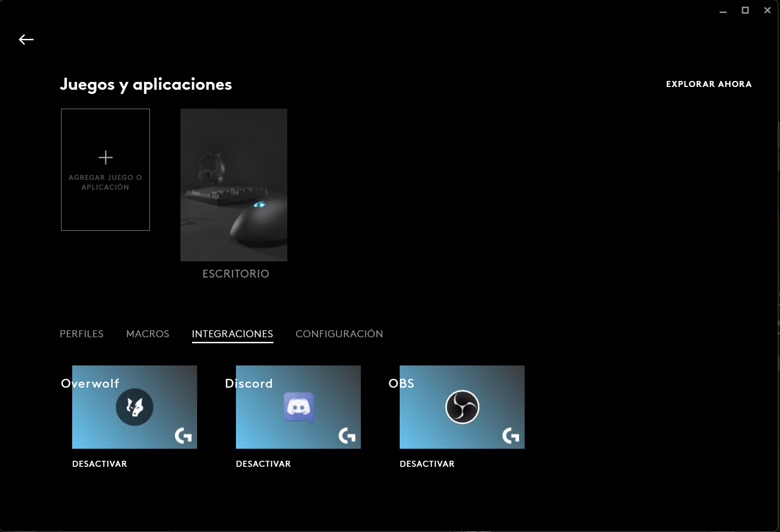
Task: Switch to the Macros tab
Action: 148,334
